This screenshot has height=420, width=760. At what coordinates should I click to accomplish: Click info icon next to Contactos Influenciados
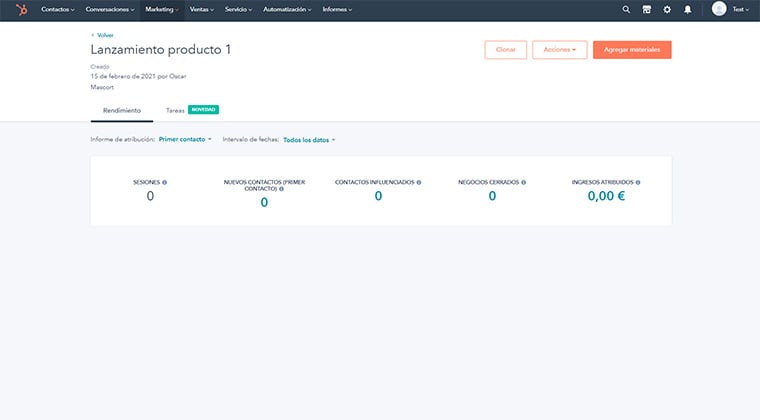point(419,183)
